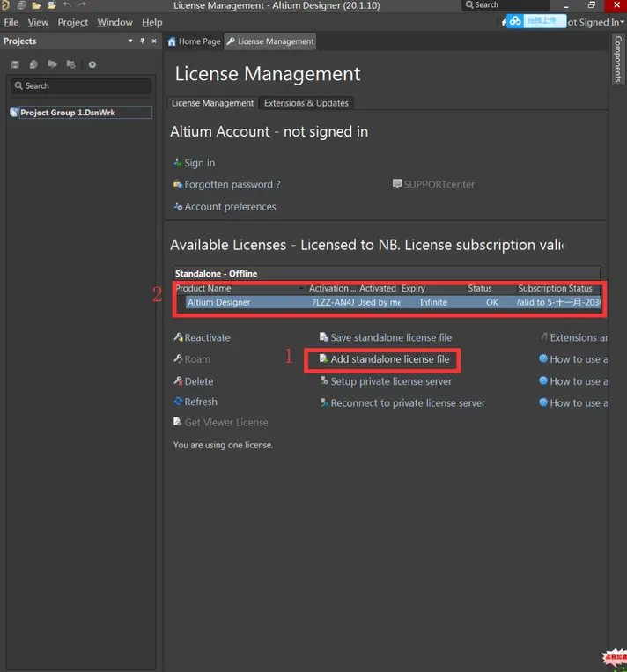Click Add standalone license file
Image resolution: width=627 pixels, height=672 pixels.
[x=385, y=359]
